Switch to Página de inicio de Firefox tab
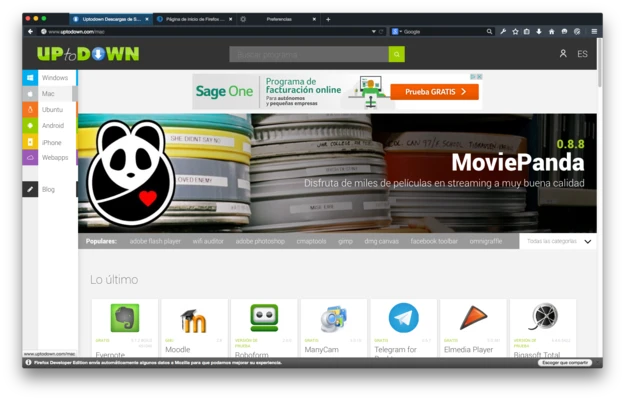Screen dimensions: 625x400 coord(195,19)
